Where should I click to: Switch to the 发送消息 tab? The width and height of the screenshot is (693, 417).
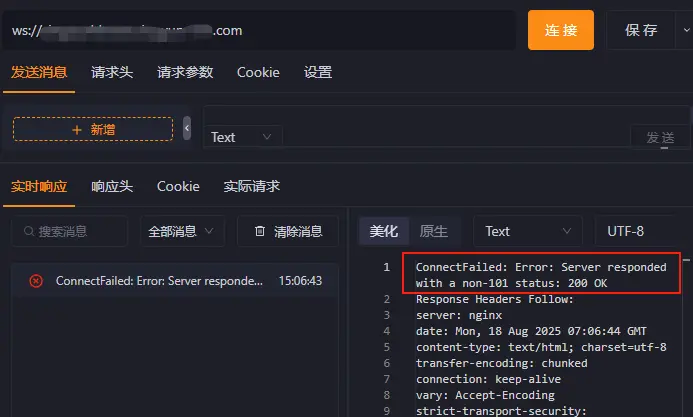[x=39, y=72]
